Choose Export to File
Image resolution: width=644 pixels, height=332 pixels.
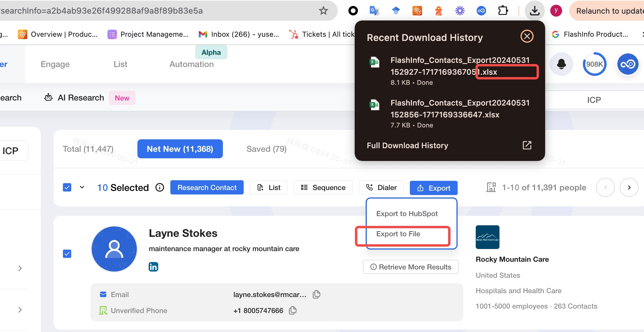398,234
